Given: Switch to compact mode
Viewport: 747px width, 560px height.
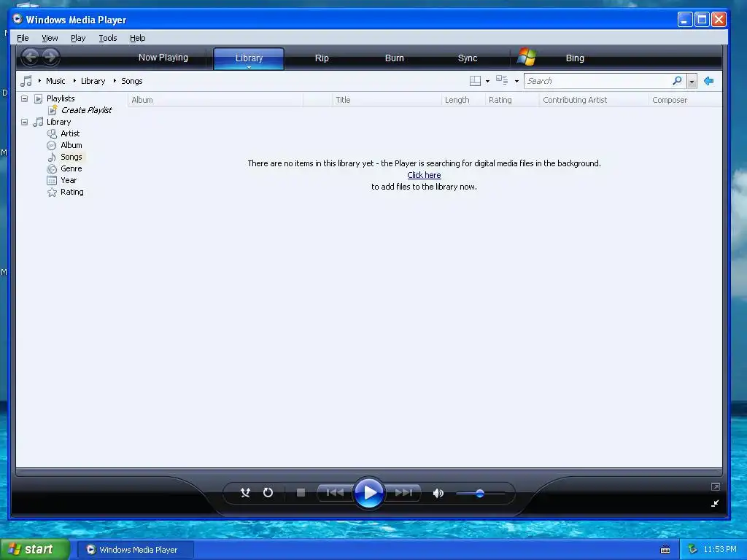Looking at the screenshot, I should 715,503.
